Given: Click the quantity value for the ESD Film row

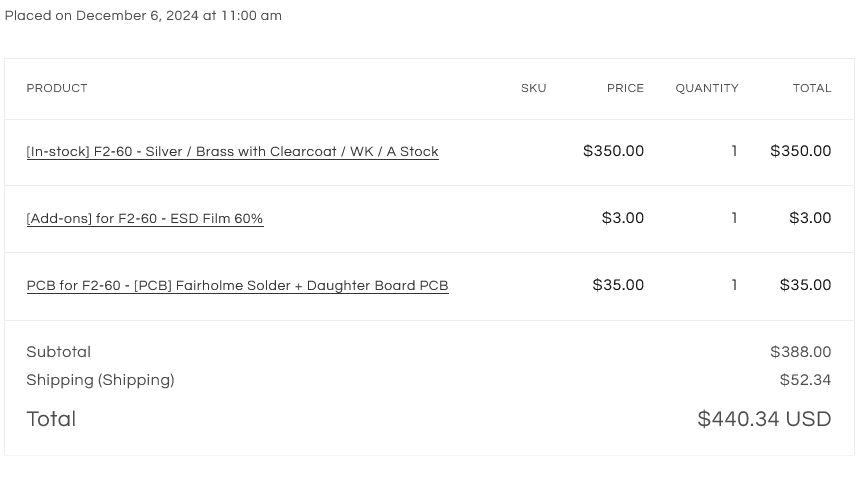Looking at the screenshot, I should 734,218.
